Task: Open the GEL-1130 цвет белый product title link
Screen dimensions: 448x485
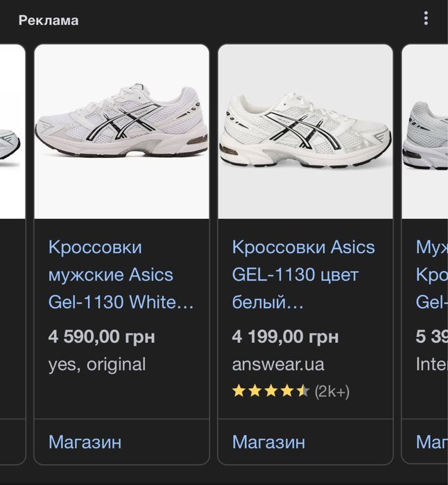Action: (303, 275)
